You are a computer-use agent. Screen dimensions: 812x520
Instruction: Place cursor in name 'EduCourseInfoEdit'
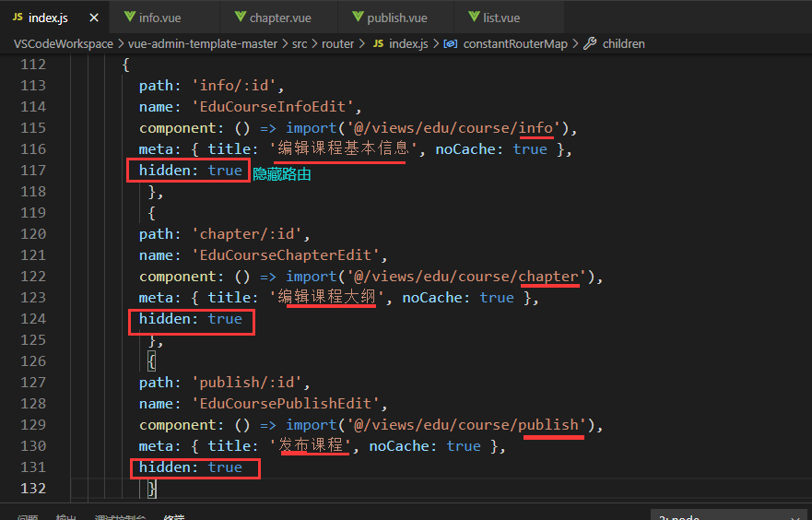(273, 107)
